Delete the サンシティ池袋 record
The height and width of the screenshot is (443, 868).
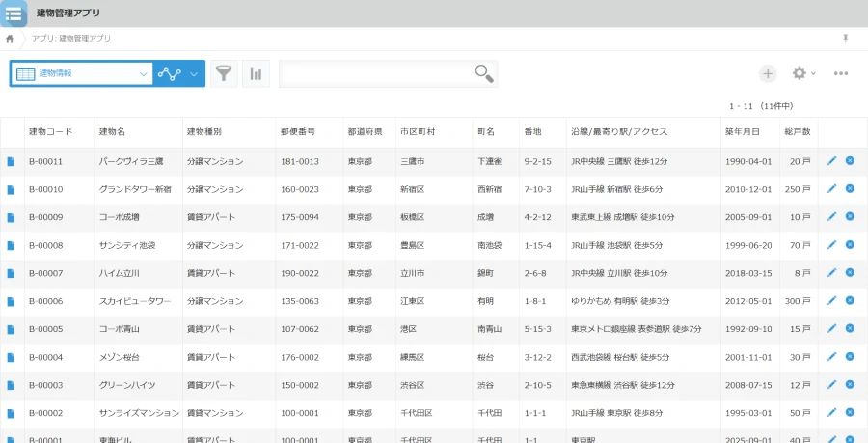850,244
